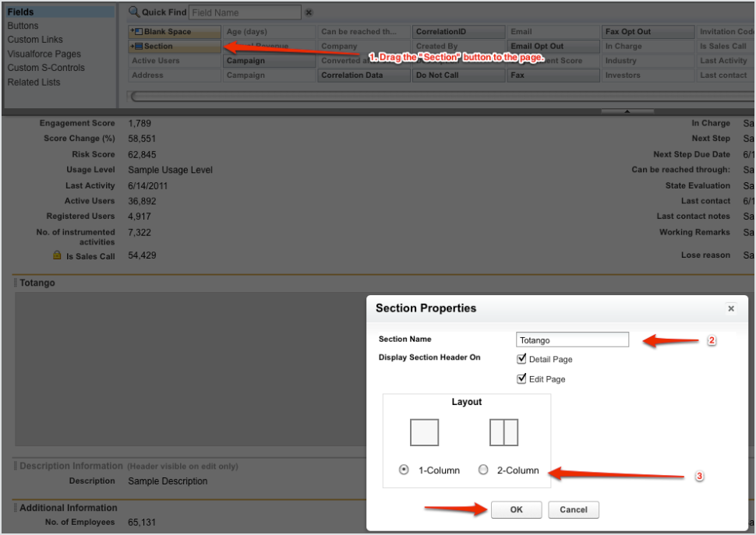Viewport: 756px width, 535px height.
Task: Open the Visualforce Pages category
Action: click(x=44, y=54)
